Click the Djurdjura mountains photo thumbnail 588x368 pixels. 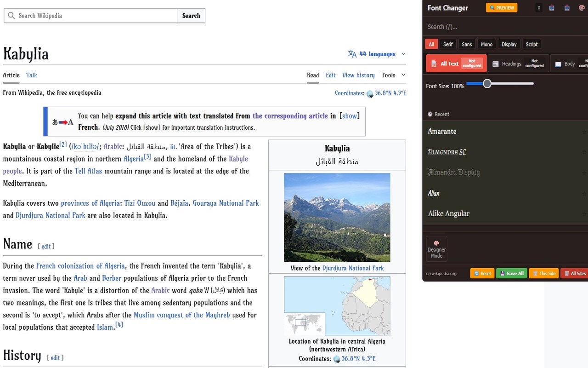click(x=337, y=217)
